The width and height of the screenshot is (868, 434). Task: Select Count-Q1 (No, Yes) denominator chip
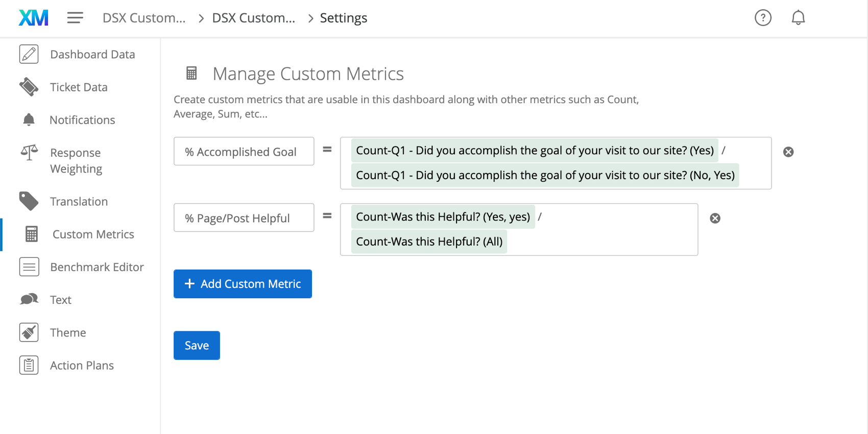545,175
